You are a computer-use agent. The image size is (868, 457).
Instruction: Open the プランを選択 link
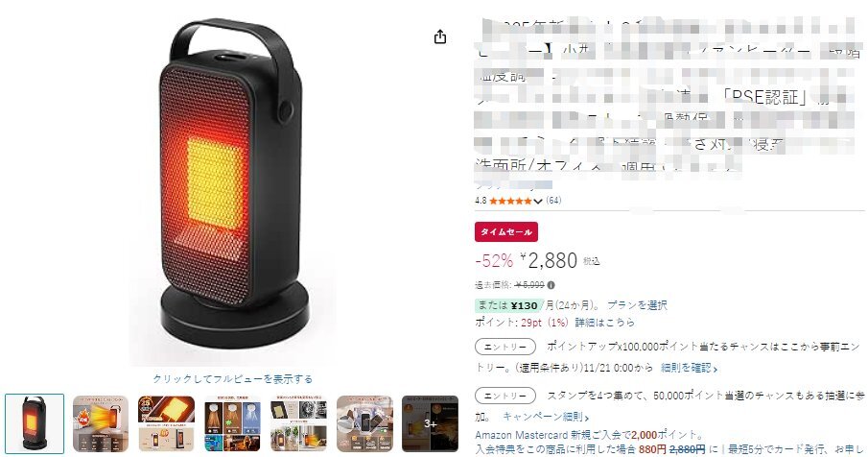coord(637,305)
